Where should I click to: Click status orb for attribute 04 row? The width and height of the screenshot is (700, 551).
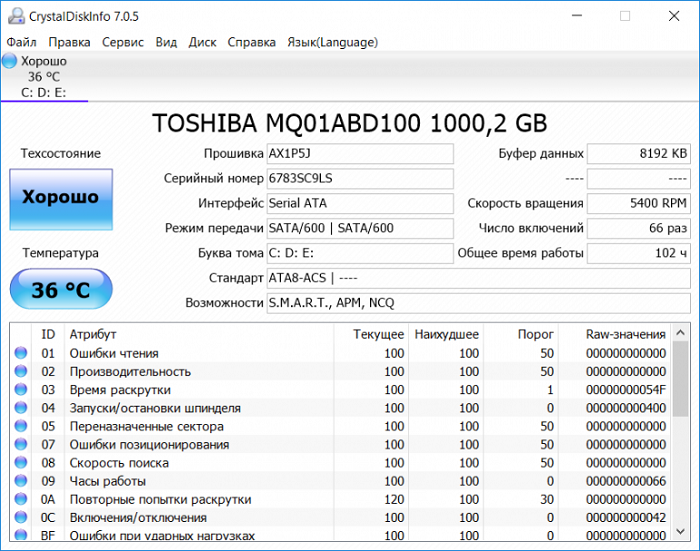click(21, 408)
